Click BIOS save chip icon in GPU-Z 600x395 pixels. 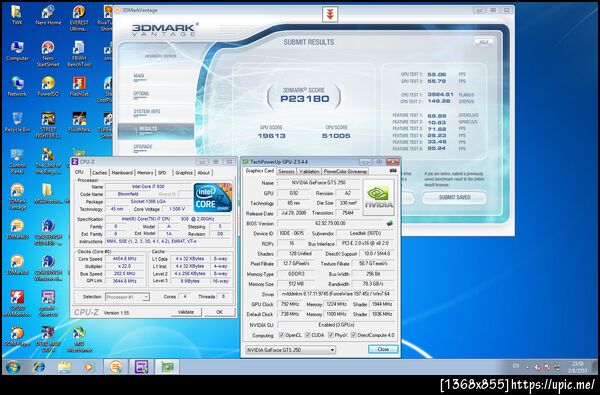tap(390, 223)
